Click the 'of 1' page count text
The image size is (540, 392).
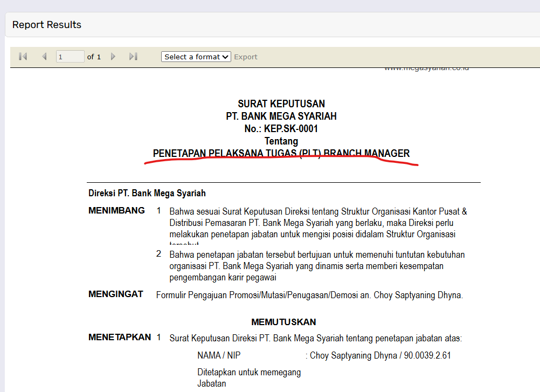pos(94,57)
